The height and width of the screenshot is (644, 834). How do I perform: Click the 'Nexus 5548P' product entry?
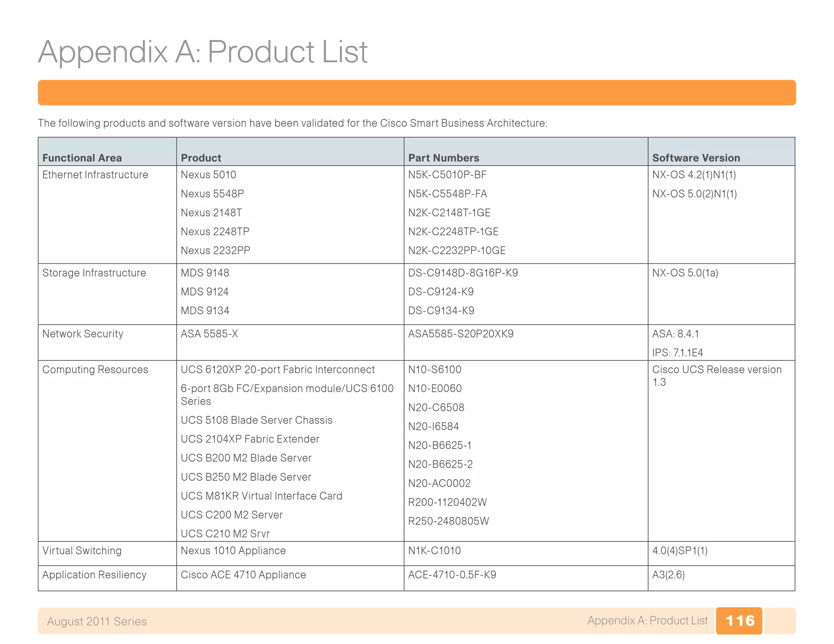pyautogui.click(x=213, y=194)
